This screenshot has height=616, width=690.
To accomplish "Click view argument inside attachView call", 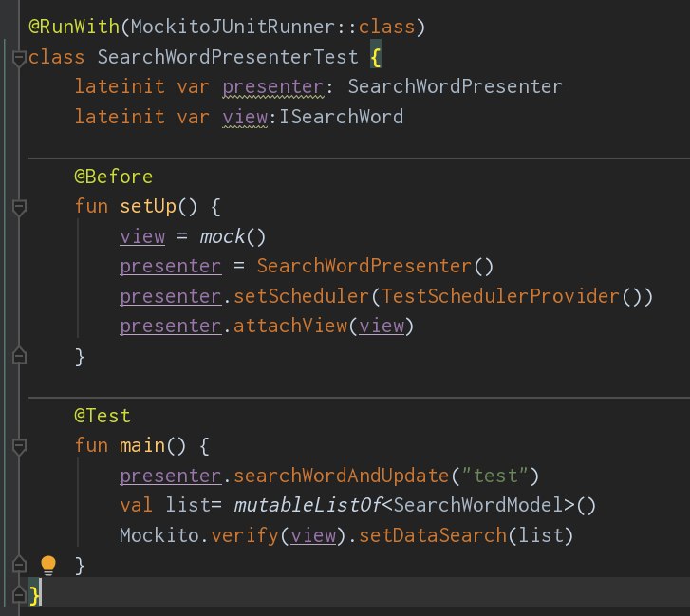I will click(x=382, y=327).
